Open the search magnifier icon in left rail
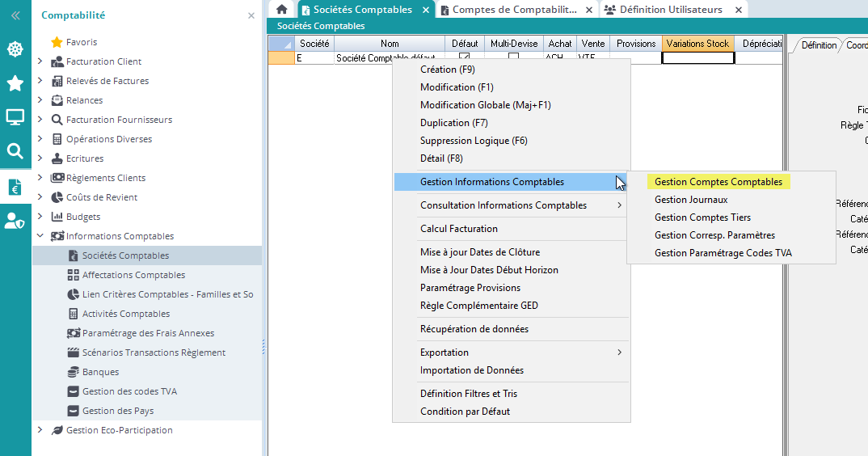This screenshot has width=868, height=456. [x=15, y=151]
